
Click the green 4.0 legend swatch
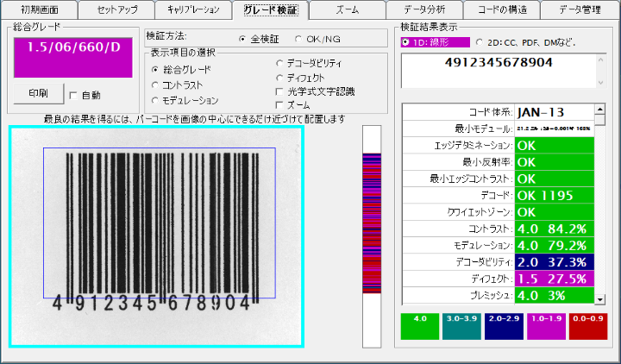click(420, 326)
